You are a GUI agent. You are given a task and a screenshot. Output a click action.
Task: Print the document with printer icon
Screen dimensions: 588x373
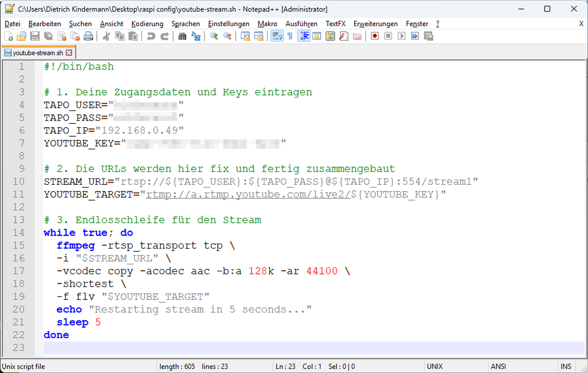coord(88,36)
